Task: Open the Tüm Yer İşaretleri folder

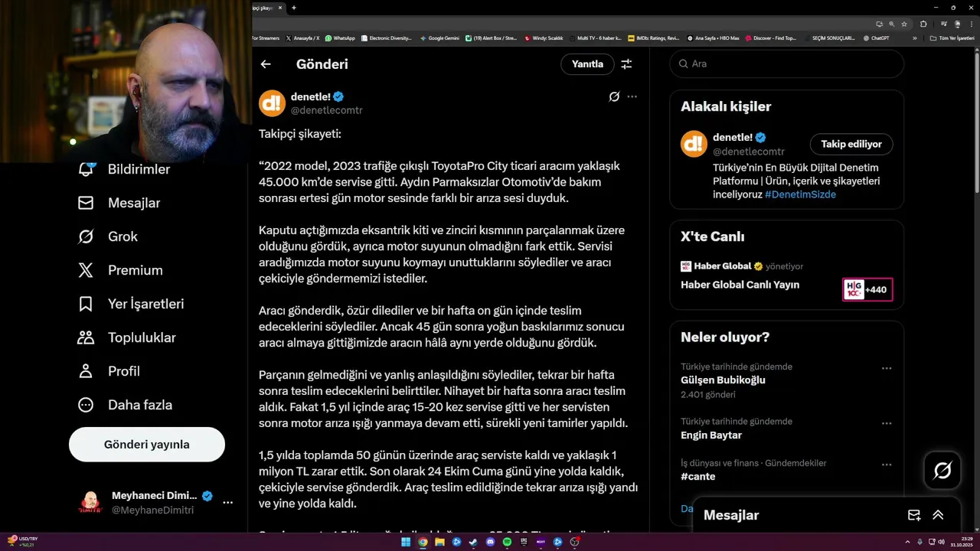Action: click(x=953, y=37)
